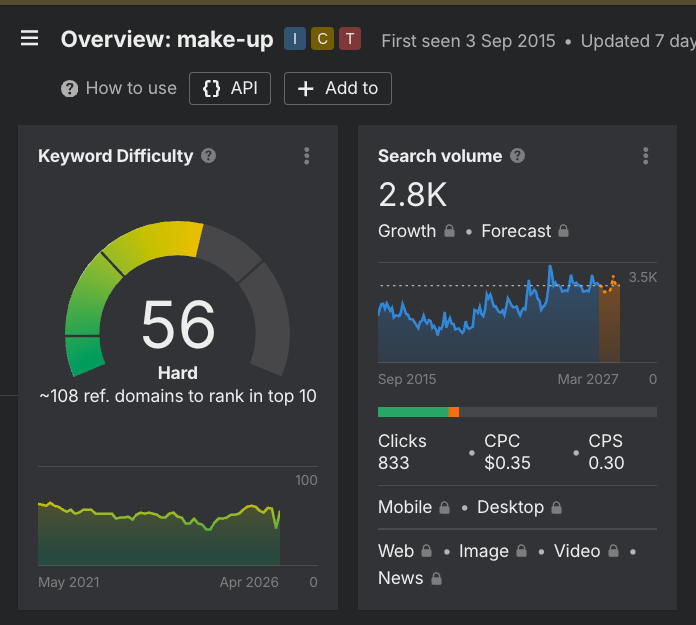The height and width of the screenshot is (625, 696).
Task: Click the lock icon beside News
Action: pyautogui.click(x=437, y=578)
